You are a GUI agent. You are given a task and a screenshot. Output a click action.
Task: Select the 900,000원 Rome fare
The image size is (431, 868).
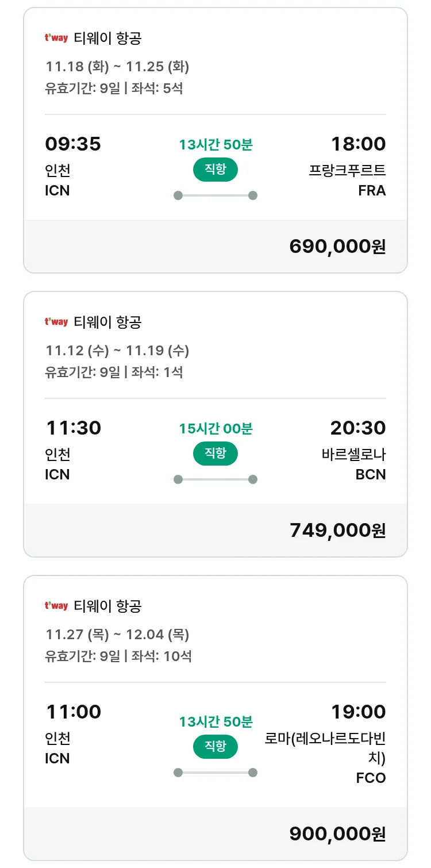pos(337,834)
